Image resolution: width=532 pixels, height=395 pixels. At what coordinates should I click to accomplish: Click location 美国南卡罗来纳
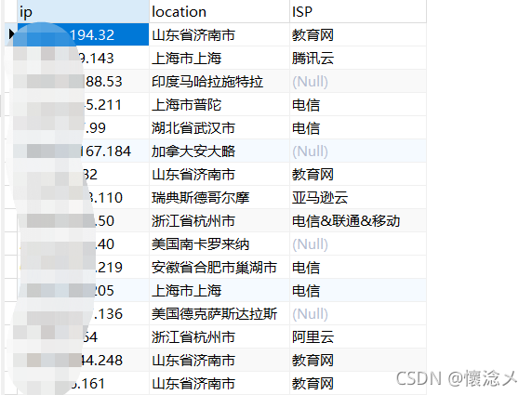(x=201, y=244)
